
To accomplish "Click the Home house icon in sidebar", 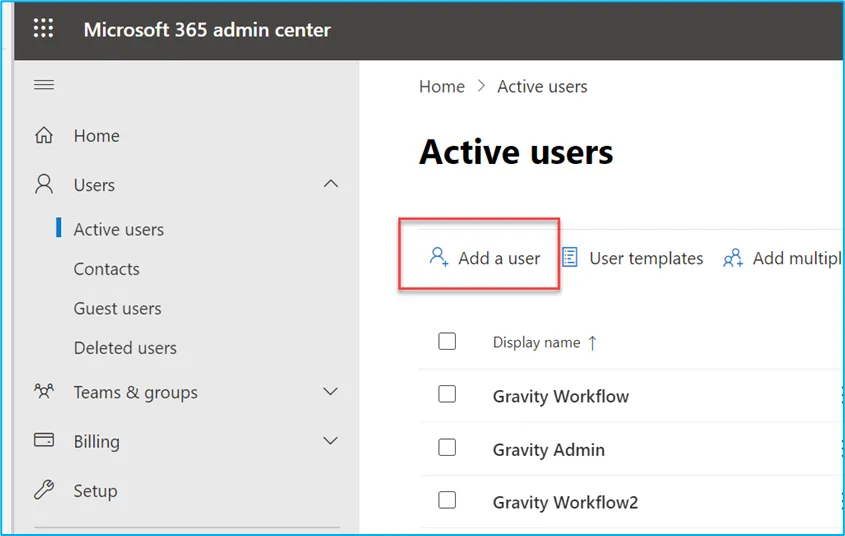I will click(x=44, y=135).
